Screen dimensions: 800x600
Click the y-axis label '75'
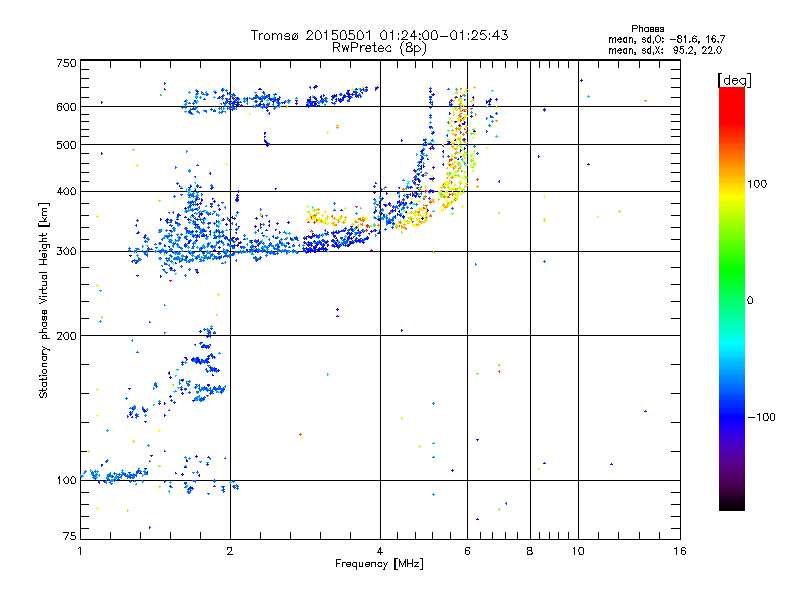pyautogui.click(x=70, y=536)
